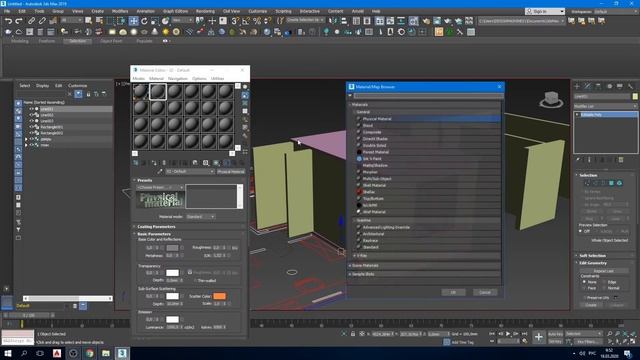This screenshot has height=360, width=640.
Task: Collapse the Presets rollout
Action: 145,180
